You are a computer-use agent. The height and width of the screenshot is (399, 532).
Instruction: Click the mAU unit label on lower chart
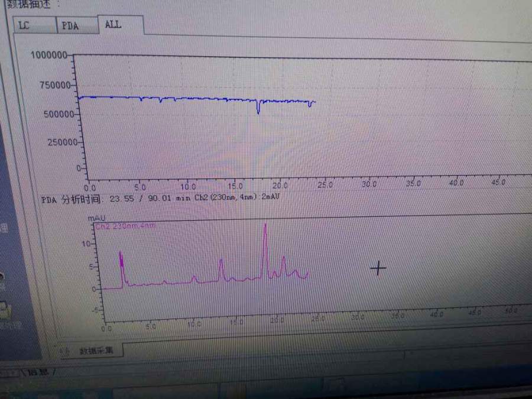[97, 218]
